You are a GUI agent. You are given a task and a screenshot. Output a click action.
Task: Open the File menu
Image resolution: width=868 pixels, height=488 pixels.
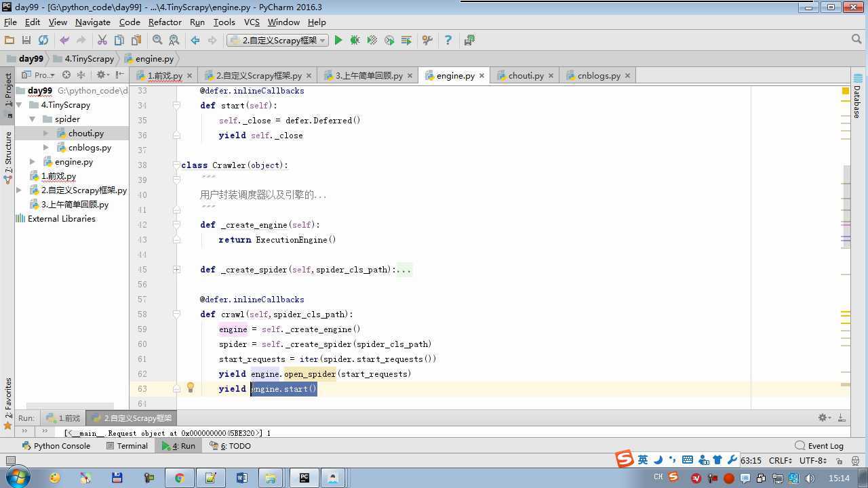10,22
